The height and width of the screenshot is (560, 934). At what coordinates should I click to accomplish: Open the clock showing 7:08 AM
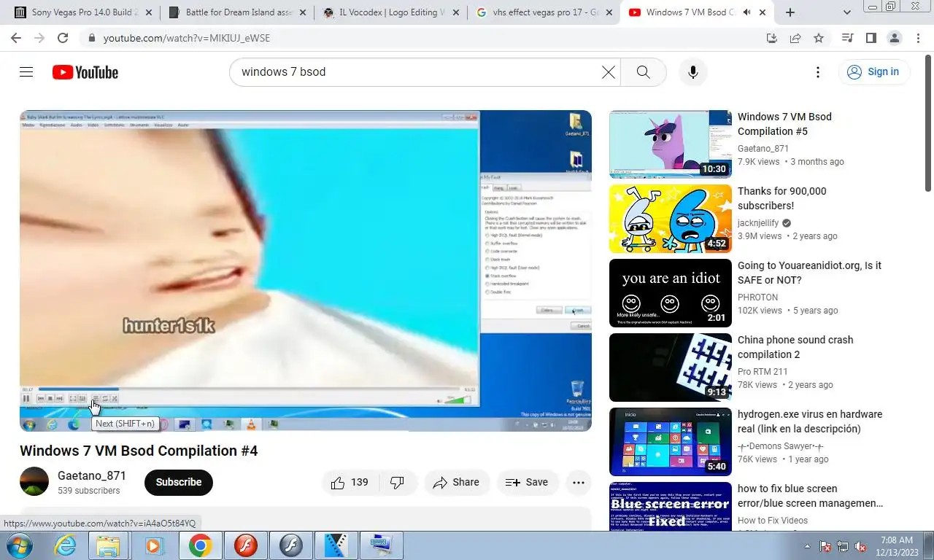click(x=897, y=546)
